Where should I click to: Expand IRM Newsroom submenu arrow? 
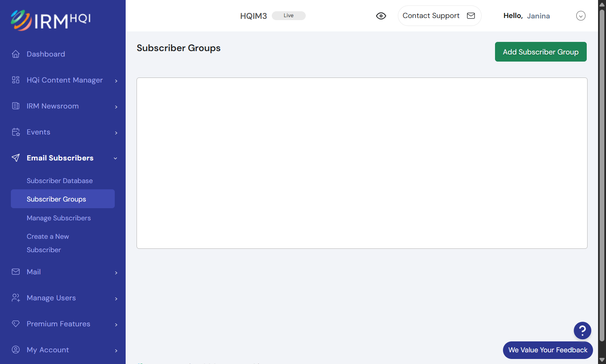[116, 107]
